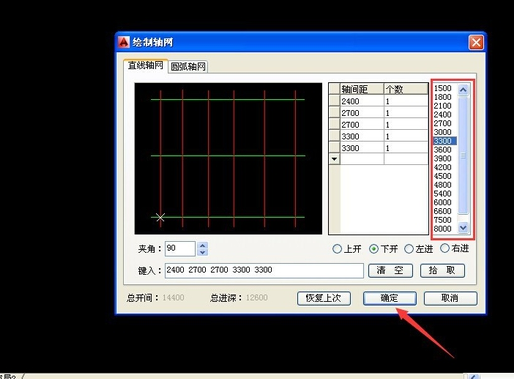Select 3600 in the spacing list
The image size is (514, 379).
coord(442,150)
